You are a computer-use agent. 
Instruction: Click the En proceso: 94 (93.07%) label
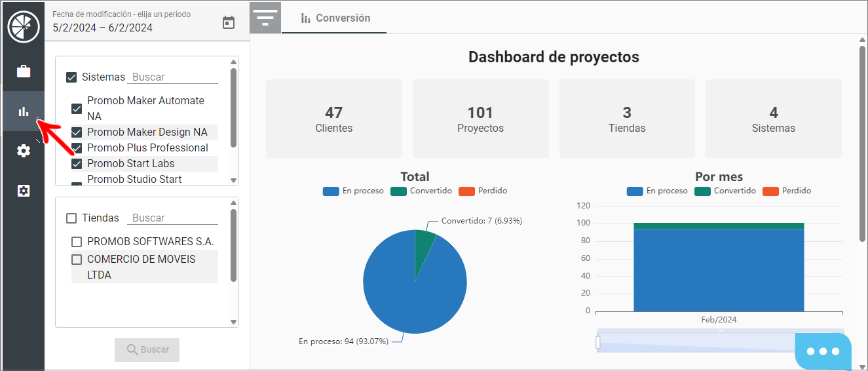pos(344,341)
